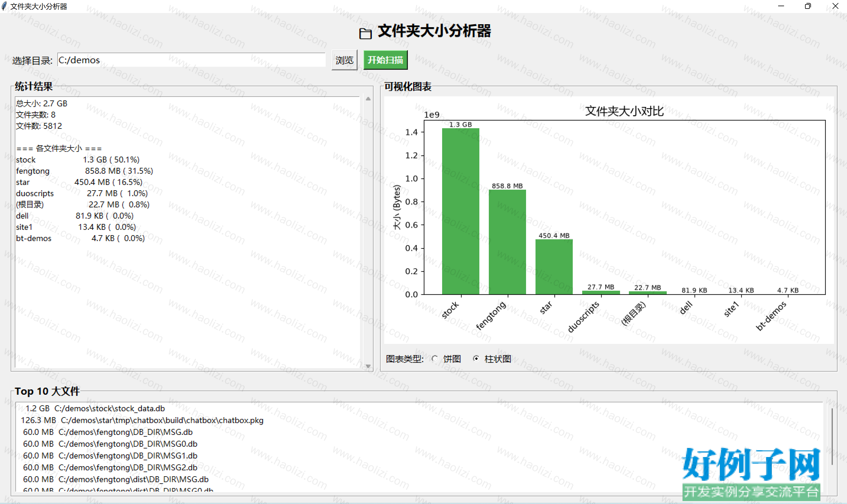The width and height of the screenshot is (847, 504).
Task: Click the chatbox.pkg 126.3 MB file entry
Action: point(142,420)
